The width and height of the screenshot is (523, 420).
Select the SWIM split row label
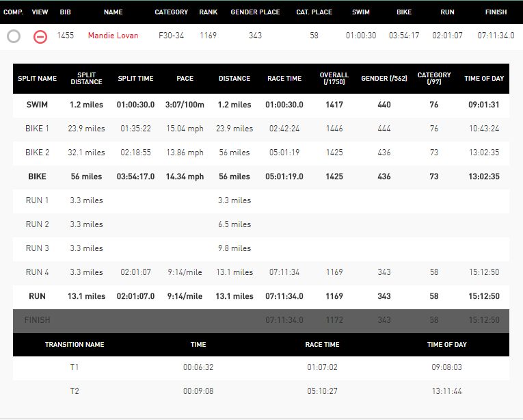(x=37, y=105)
